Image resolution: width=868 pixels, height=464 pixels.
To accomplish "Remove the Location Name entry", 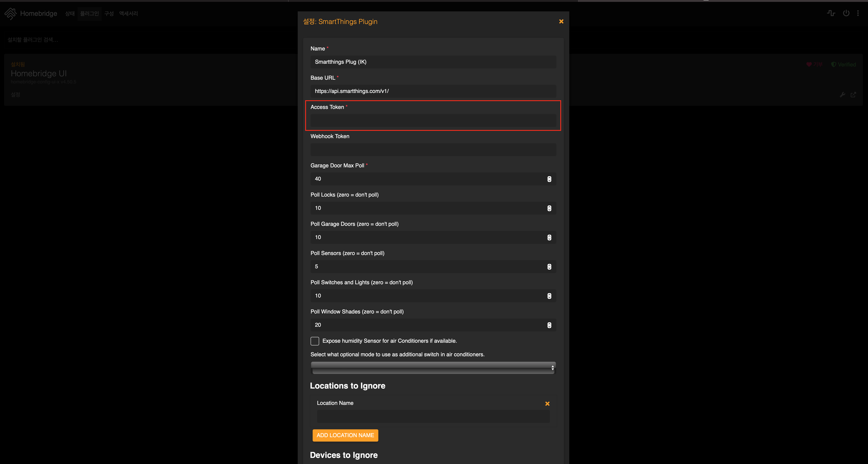I will [547, 404].
